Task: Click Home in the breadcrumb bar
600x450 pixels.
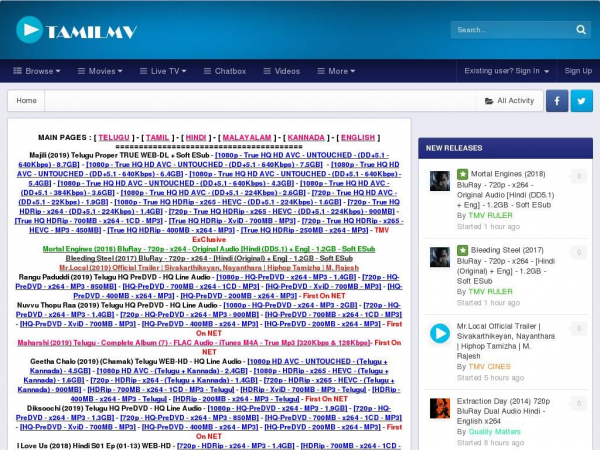Action: pos(27,101)
